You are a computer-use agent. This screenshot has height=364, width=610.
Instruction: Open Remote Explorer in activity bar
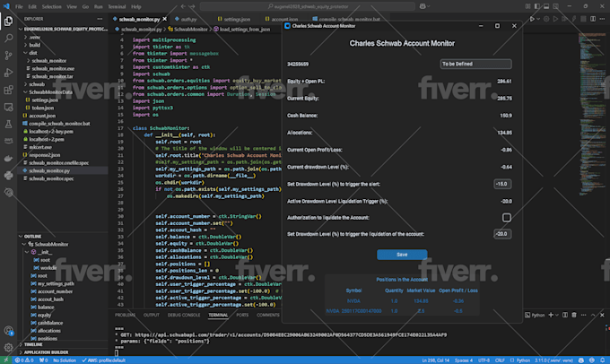pyautogui.click(x=8, y=107)
